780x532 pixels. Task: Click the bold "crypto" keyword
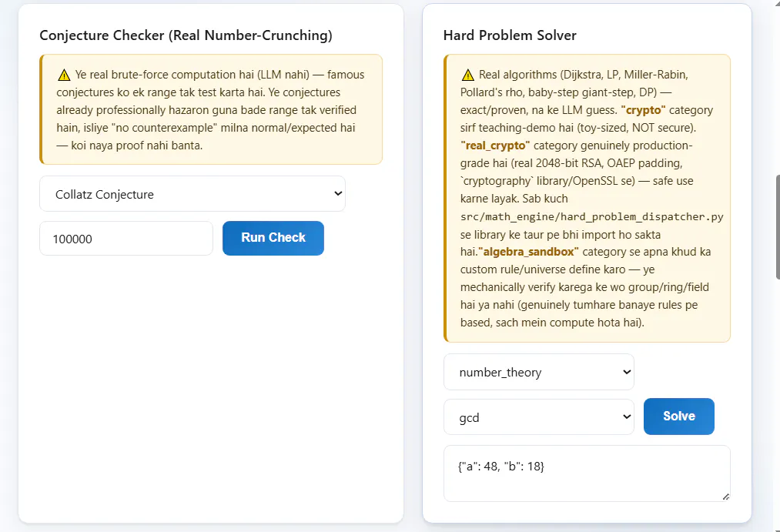[x=643, y=110]
